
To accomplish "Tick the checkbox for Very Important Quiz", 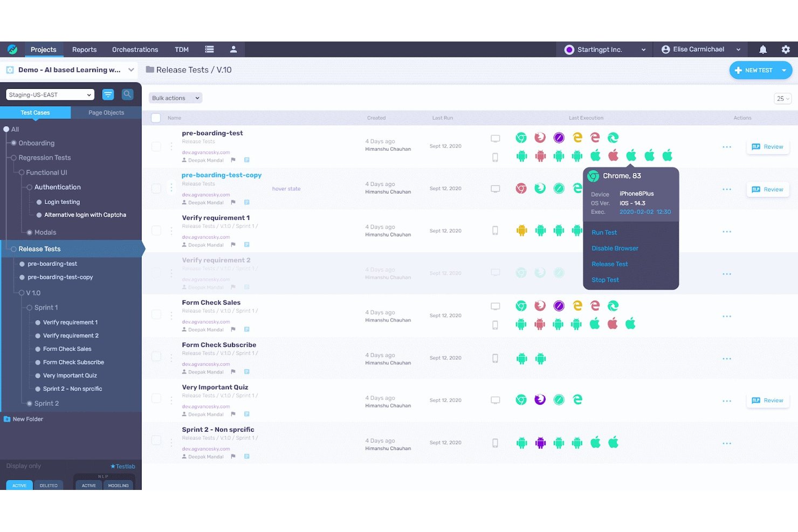I will (156, 398).
